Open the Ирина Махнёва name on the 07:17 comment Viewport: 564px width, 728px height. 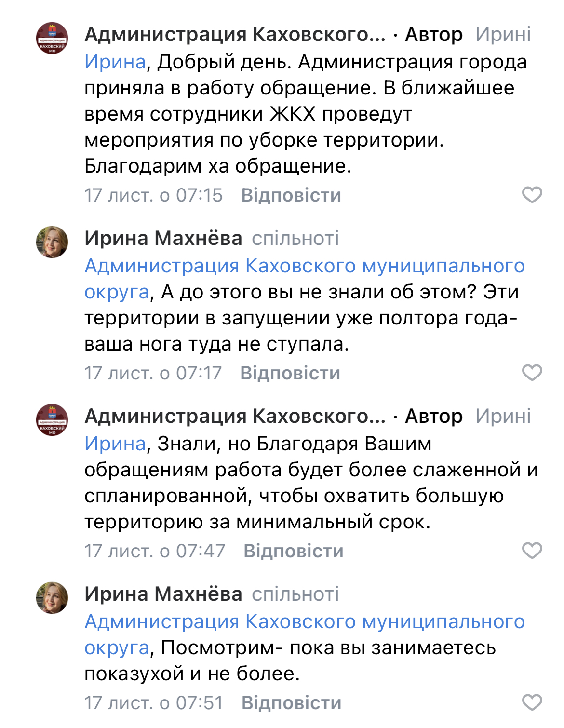click(x=163, y=238)
